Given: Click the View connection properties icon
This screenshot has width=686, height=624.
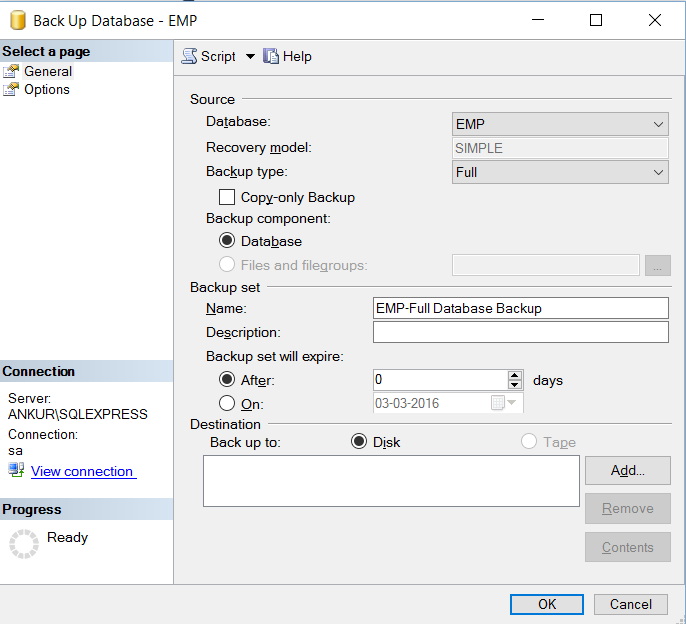Looking at the screenshot, I should click(x=16, y=470).
